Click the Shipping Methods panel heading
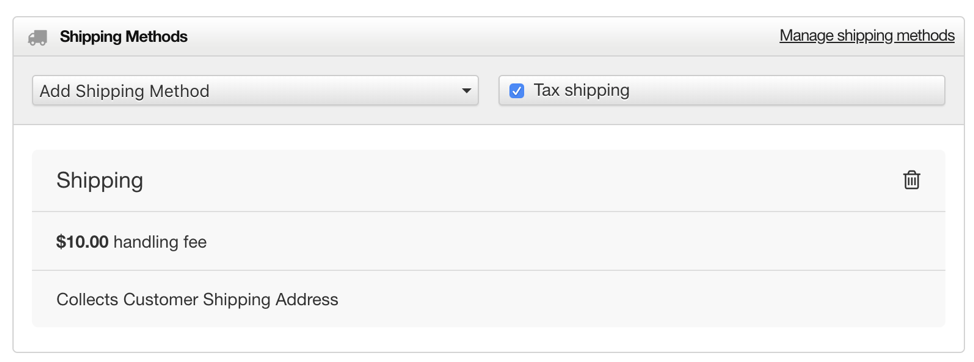Screen dimensions: 974x362 [x=124, y=37]
